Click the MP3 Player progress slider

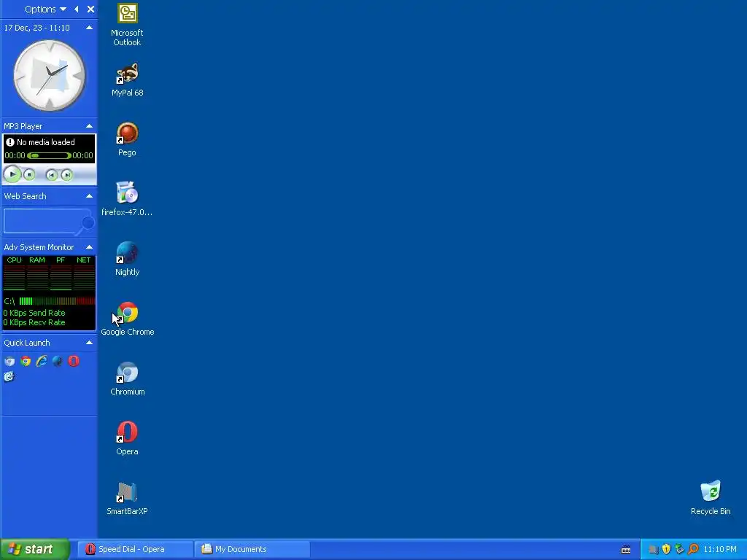49,155
